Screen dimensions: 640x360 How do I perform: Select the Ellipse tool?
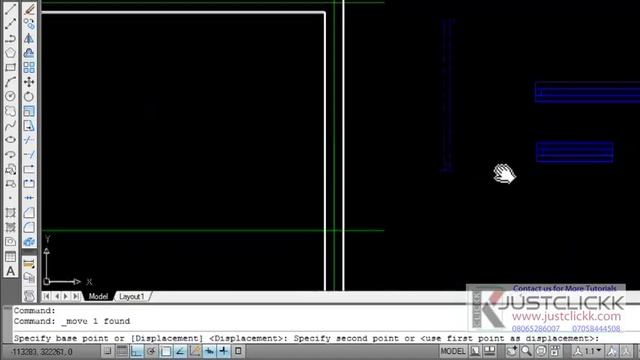[10, 140]
